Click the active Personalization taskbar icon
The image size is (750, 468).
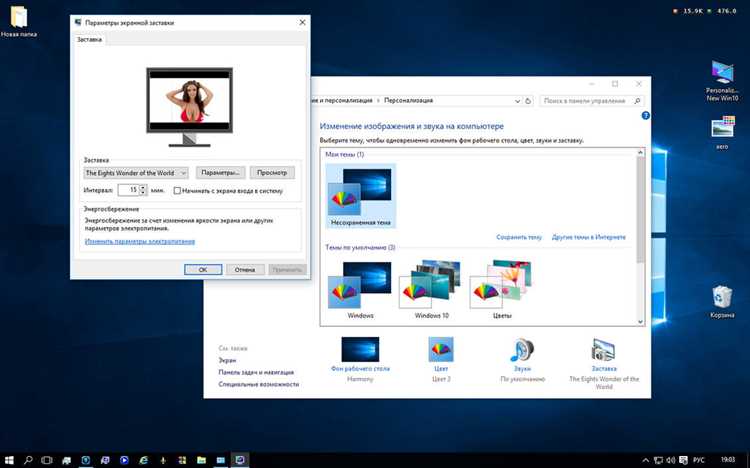[240, 460]
